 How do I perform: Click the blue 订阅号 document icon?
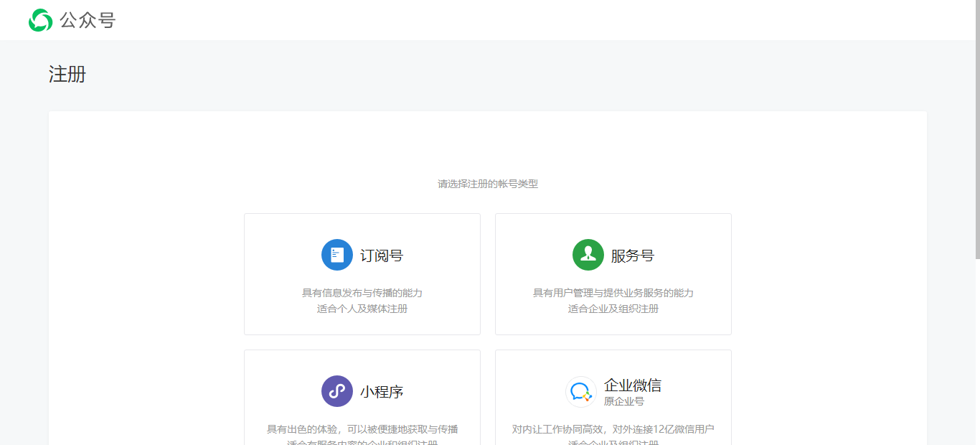click(337, 255)
